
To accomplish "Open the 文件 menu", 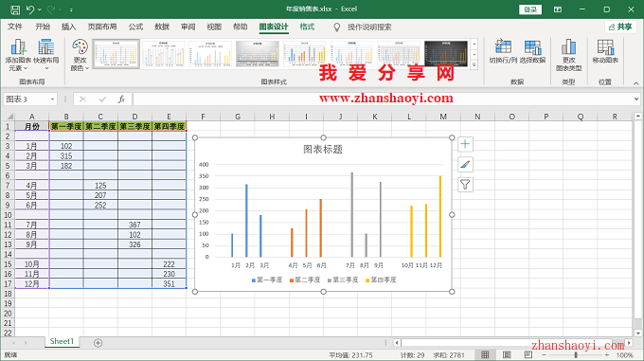I will (15, 27).
